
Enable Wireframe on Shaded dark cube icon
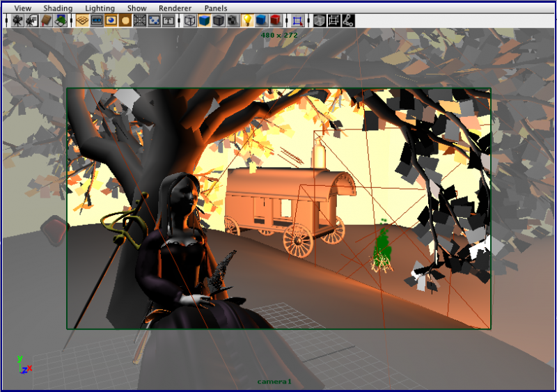pos(219,21)
